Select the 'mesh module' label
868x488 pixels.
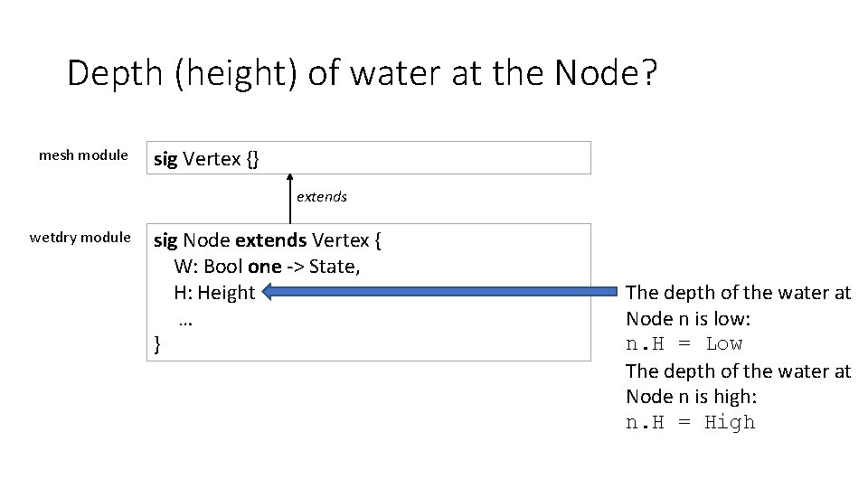point(83,155)
